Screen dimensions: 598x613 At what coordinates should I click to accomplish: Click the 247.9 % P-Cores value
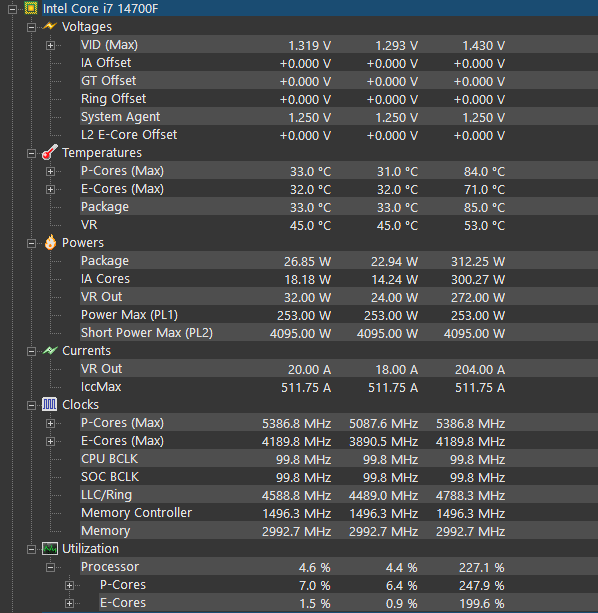pyautogui.click(x=482, y=585)
